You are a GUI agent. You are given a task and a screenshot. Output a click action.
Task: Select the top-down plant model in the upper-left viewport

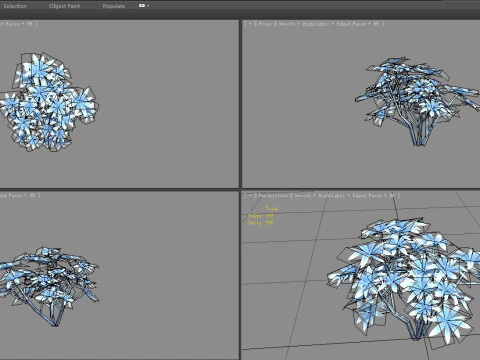point(49,102)
